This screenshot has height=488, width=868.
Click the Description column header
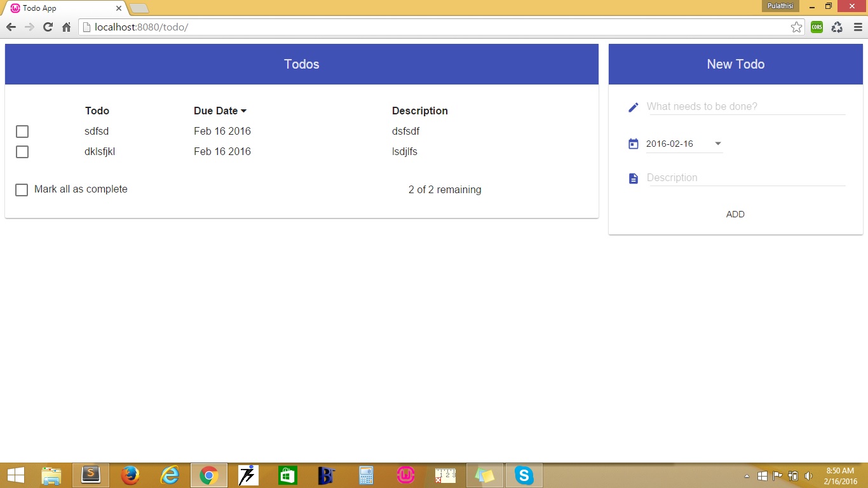pos(420,111)
